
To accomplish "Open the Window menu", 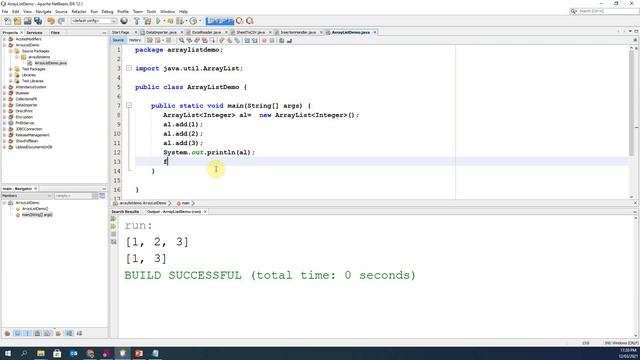I will point(167,11).
